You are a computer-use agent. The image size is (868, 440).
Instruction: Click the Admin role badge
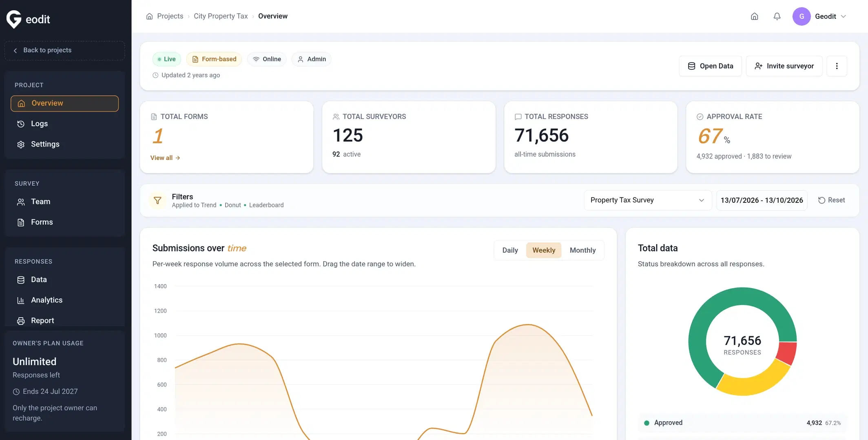[311, 59]
